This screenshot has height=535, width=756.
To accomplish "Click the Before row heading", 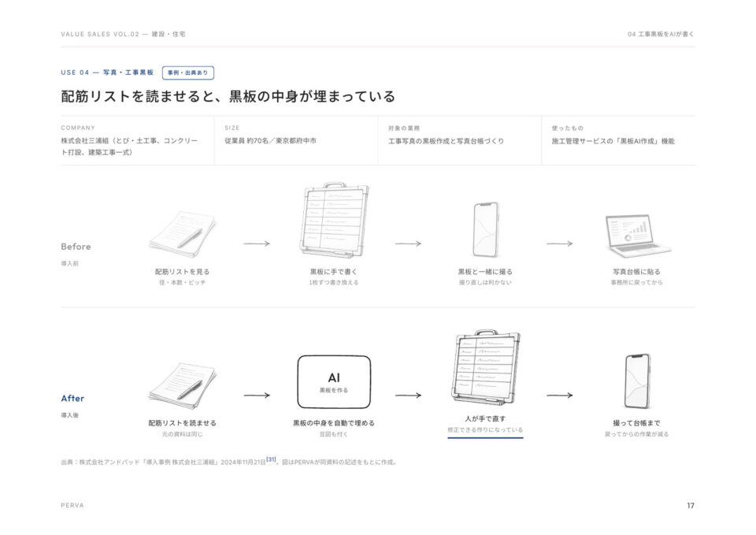I will 76,247.
